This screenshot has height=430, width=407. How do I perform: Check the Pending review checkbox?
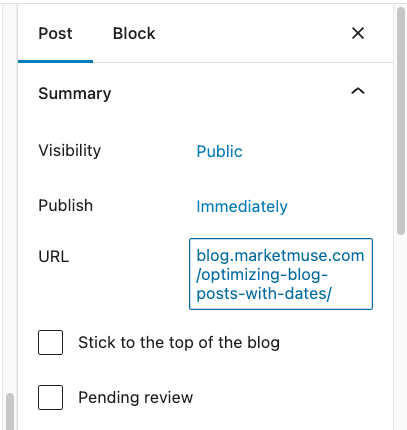pyautogui.click(x=50, y=397)
